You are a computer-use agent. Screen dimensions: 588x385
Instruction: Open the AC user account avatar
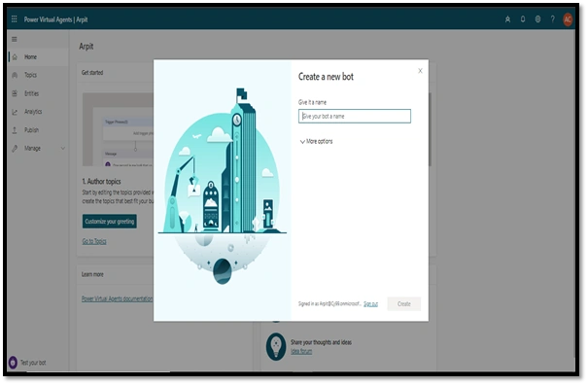tap(568, 19)
